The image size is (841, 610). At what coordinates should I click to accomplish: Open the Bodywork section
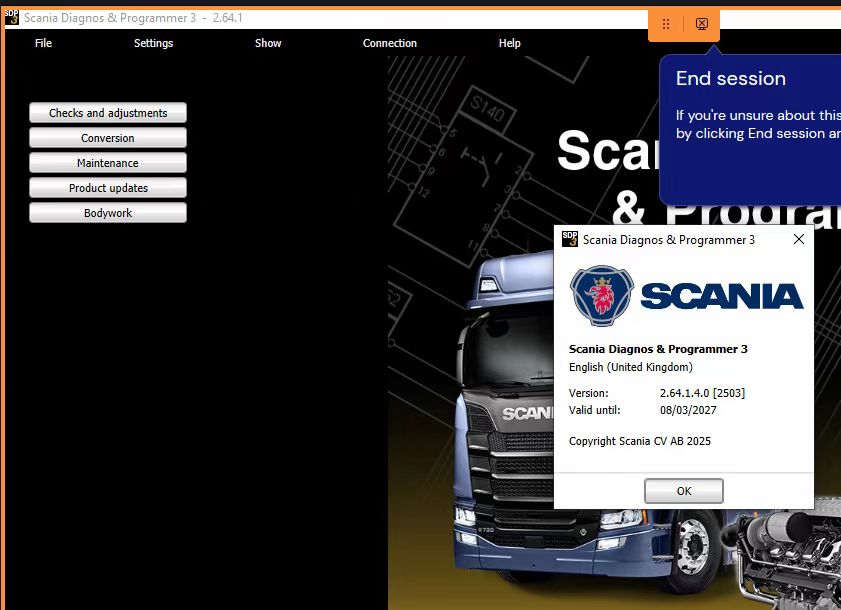[108, 213]
